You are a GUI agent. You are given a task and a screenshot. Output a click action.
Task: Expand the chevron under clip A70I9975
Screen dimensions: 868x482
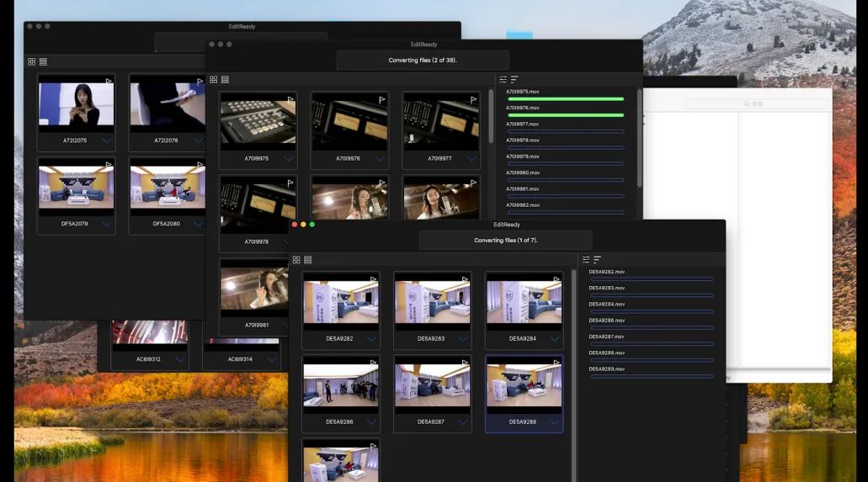point(289,158)
